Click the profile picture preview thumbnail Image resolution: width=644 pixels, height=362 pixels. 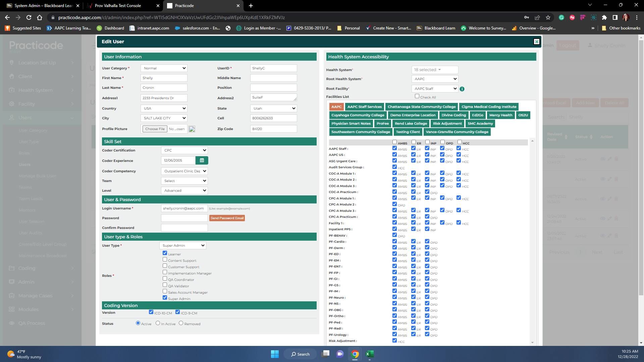pyautogui.click(x=192, y=129)
